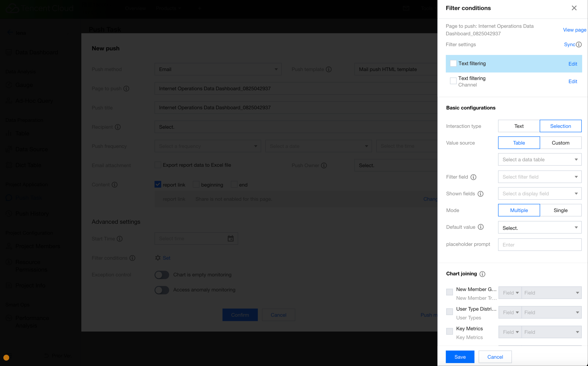This screenshot has height=366, width=588.
Task: Open the Select a display field dropdown
Action: tap(540, 194)
